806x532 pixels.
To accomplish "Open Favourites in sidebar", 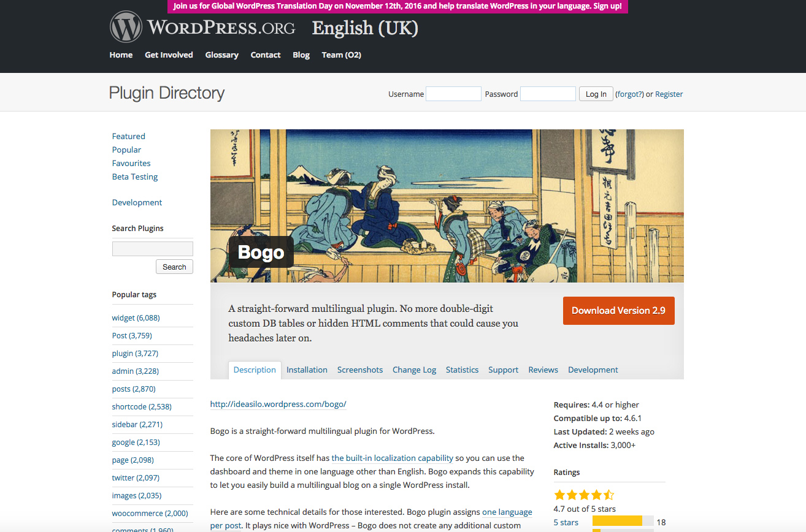I will coord(131,163).
